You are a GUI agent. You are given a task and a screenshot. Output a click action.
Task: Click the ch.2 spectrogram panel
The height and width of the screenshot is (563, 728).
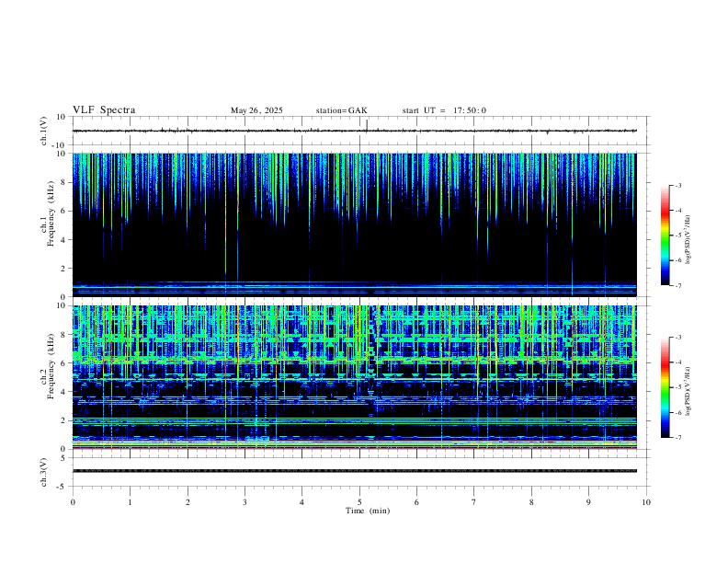[x=355, y=377]
